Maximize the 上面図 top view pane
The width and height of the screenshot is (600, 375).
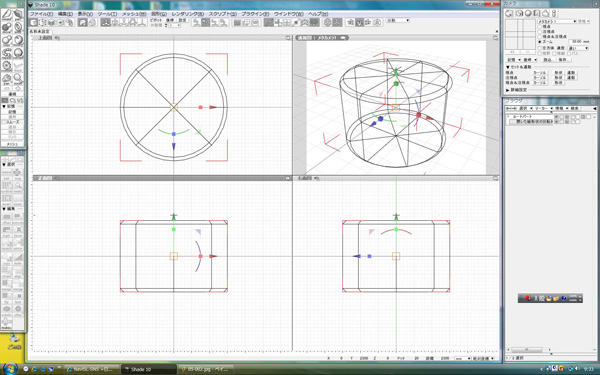click(x=288, y=38)
